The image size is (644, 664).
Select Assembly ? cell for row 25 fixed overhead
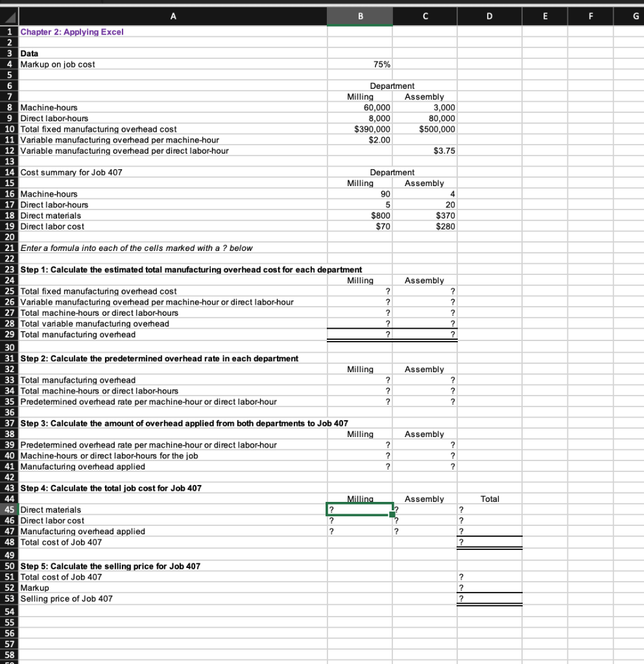tap(425, 291)
